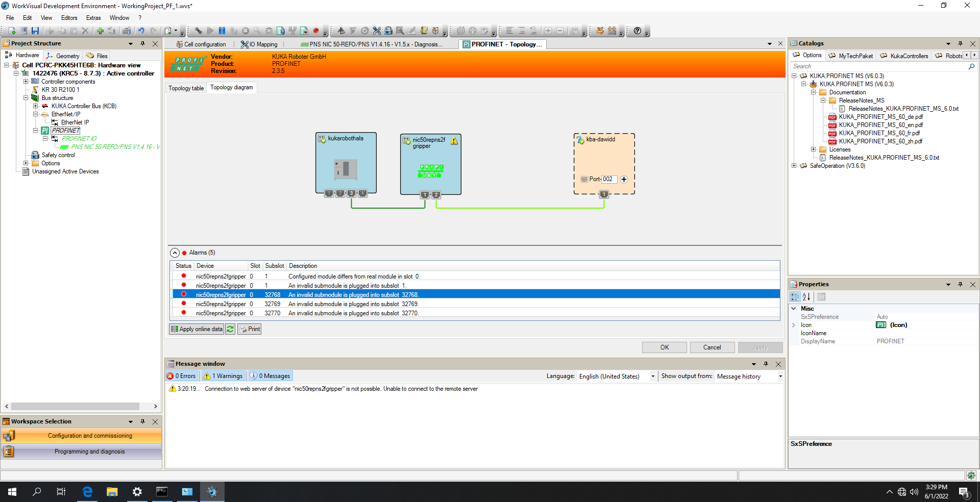The height and width of the screenshot is (502, 980).
Task: Collapse the Misc category in Properties
Action: [794, 309]
